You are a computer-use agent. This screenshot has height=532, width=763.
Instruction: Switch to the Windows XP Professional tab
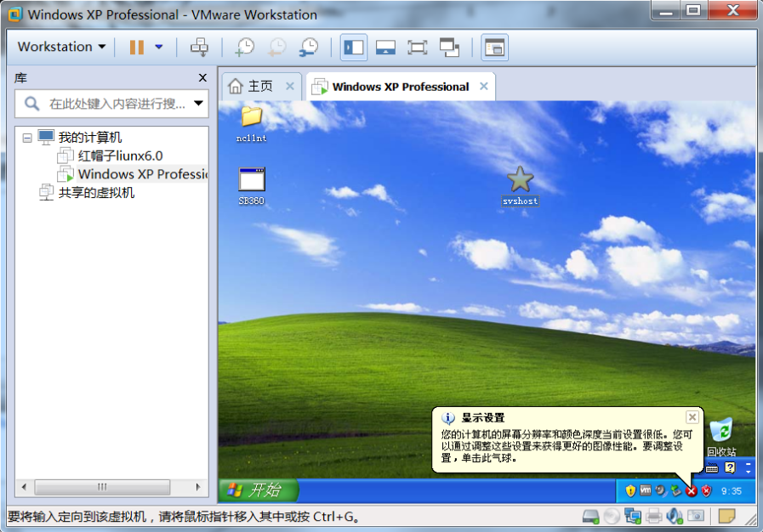coord(401,87)
